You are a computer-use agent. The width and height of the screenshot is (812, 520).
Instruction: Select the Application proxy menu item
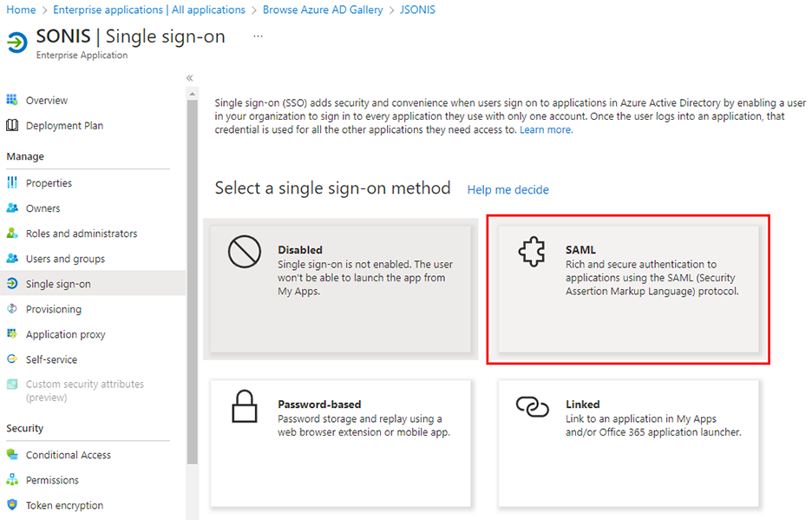click(65, 334)
